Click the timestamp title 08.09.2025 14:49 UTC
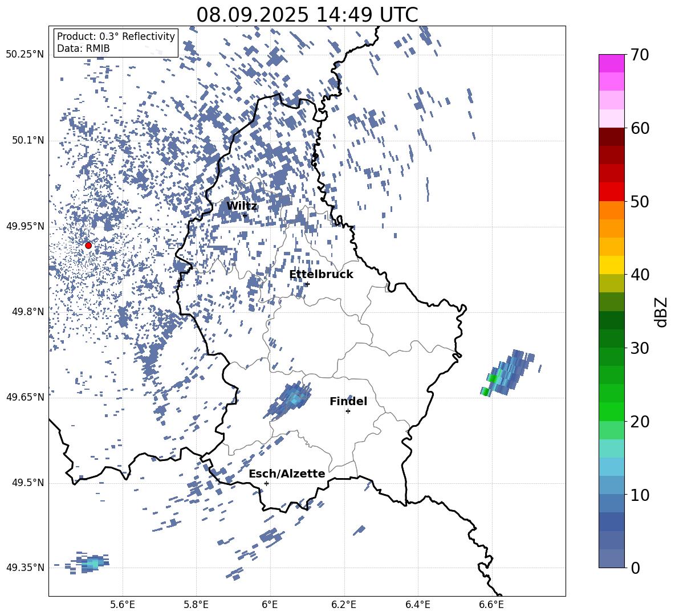675x616 pixels. pos(307,15)
